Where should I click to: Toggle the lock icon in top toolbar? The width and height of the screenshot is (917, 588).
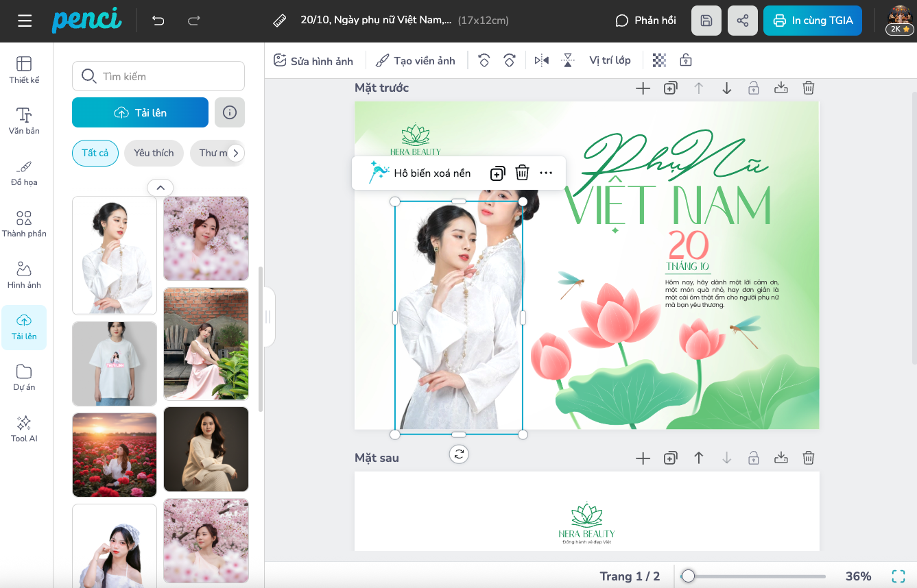pos(685,60)
